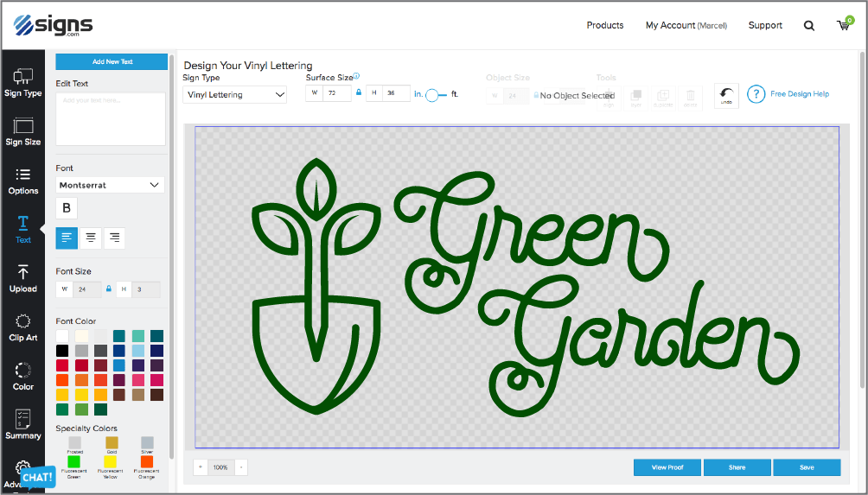Click the Surface Size info icon
Image resolution: width=868 pixels, height=495 pixels.
coord(356,76)
